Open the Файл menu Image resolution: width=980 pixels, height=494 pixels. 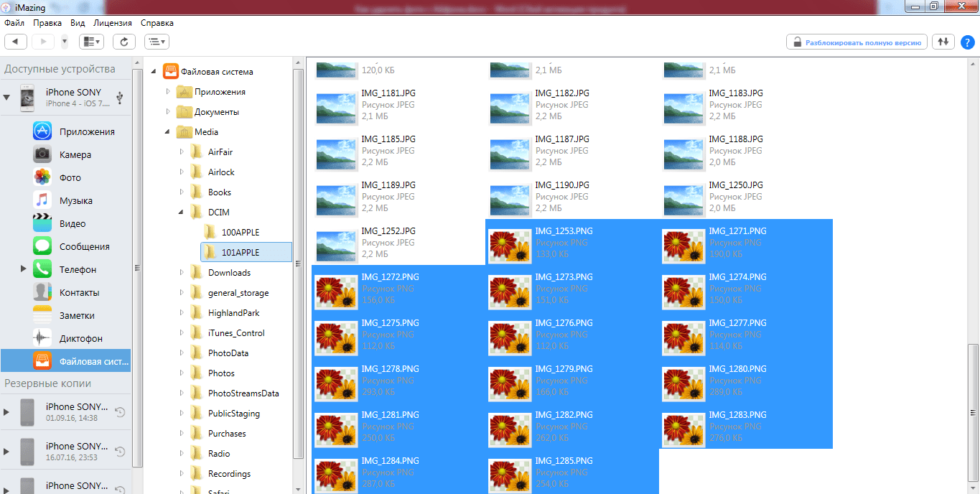tap(14, 23)
